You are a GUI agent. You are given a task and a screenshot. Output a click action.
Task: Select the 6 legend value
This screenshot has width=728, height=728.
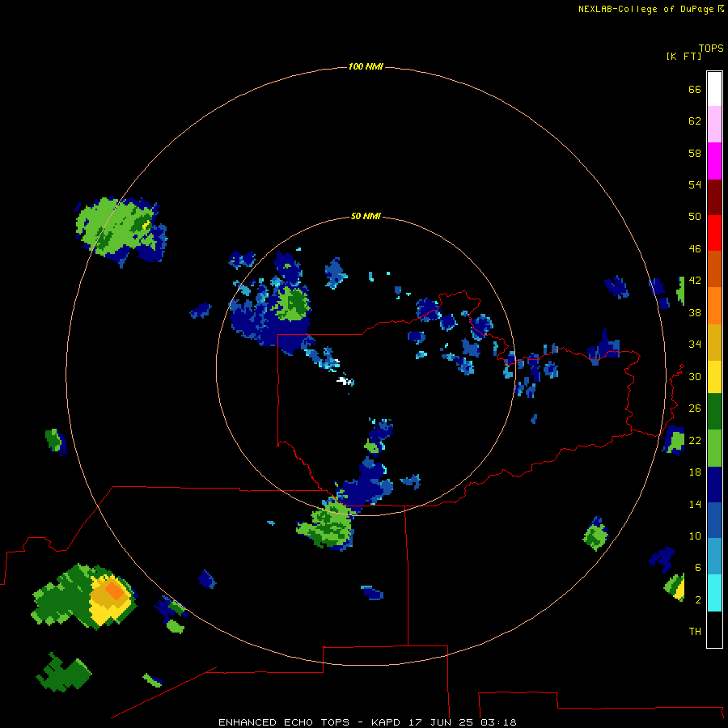pyautogui.click(x=698, y=568)
